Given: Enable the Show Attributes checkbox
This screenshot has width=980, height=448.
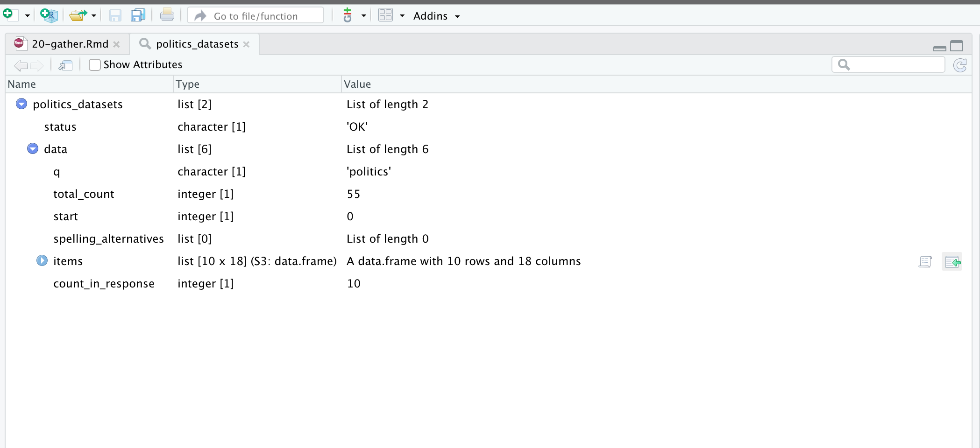Looking at the screenshot, I should click(x=95, y=65).
